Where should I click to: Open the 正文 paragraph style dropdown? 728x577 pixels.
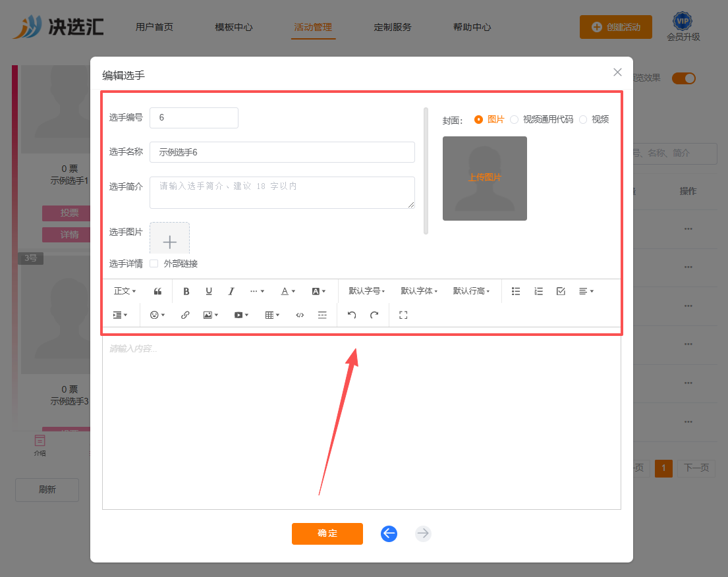pyautogui.click(x=125, y=291)
